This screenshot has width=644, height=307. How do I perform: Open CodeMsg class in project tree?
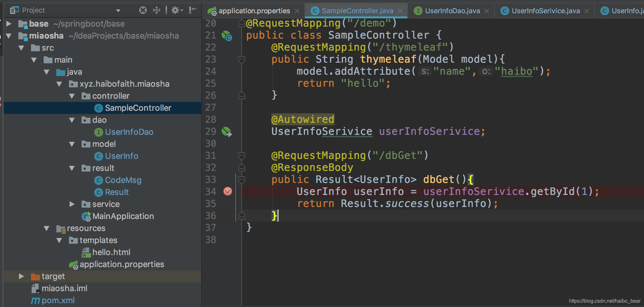(x=123, y=180)
